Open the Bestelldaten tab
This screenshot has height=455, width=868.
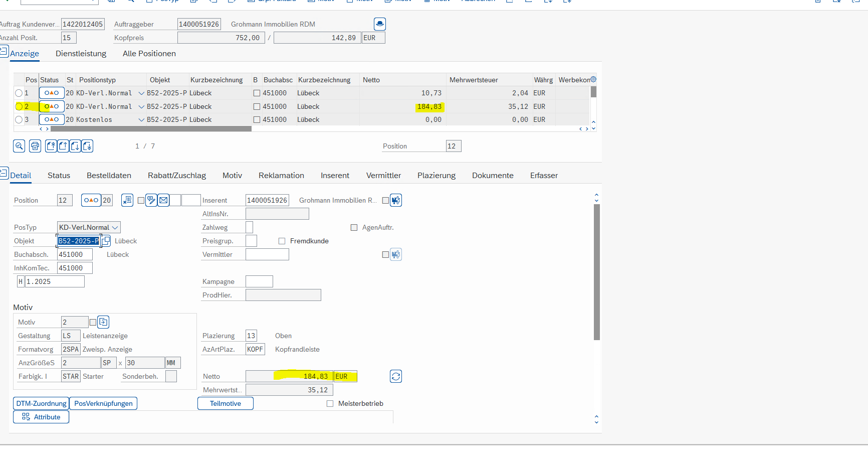(x=109, y=175)
